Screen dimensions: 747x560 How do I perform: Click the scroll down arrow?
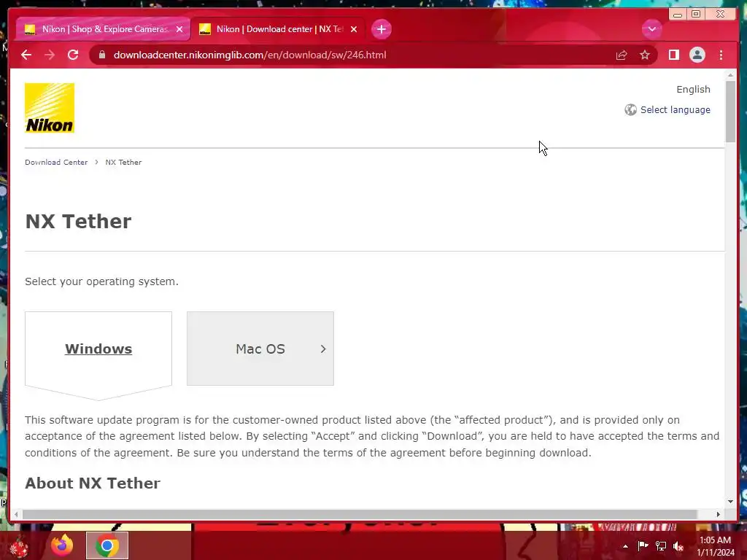[x=730, y=501]
